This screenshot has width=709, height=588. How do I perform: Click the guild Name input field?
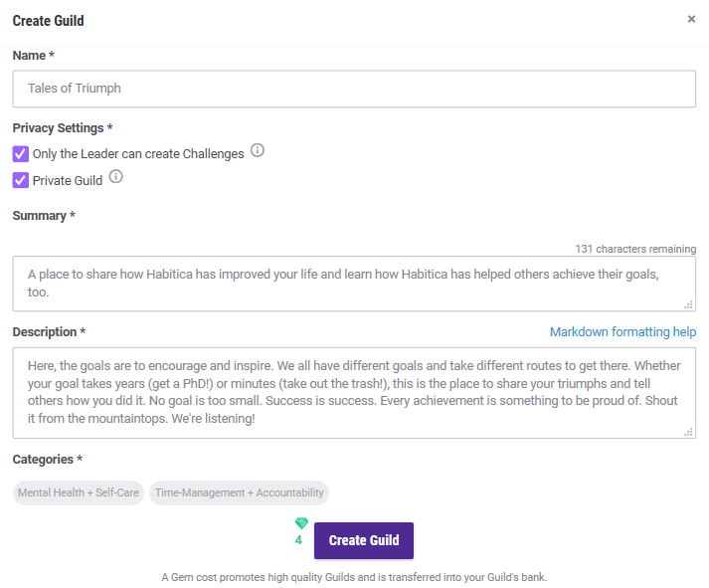(x=354, y=89)
